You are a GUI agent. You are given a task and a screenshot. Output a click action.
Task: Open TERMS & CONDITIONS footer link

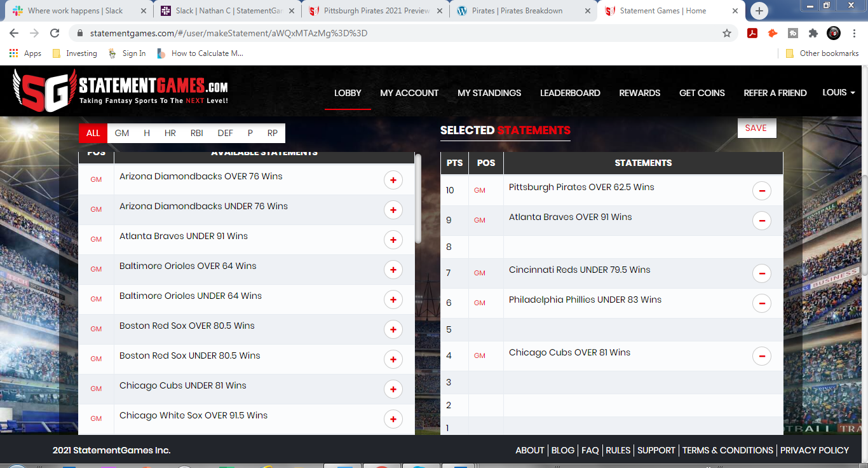728,450
